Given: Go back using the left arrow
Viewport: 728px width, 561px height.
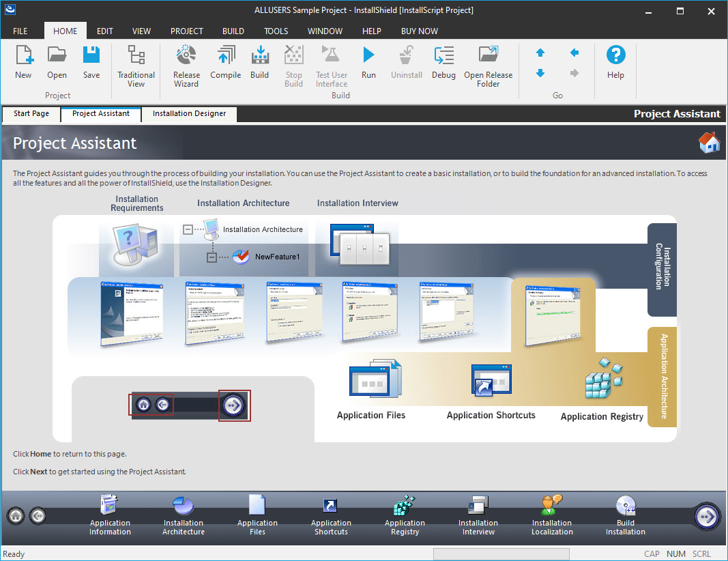Looking at the screenshot, I should [x=574, y=53].
